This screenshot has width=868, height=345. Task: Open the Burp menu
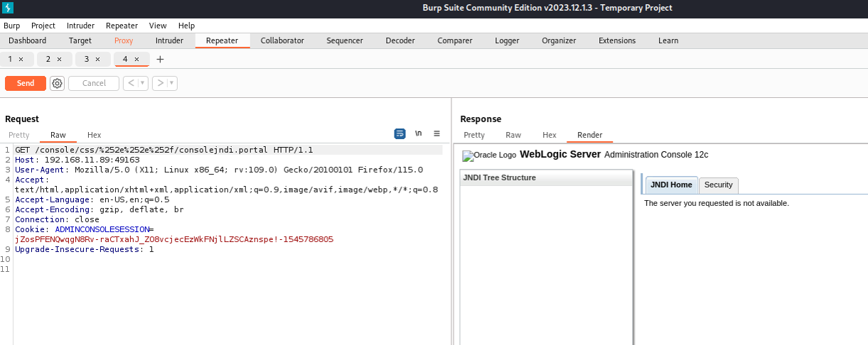coord(12,26)
